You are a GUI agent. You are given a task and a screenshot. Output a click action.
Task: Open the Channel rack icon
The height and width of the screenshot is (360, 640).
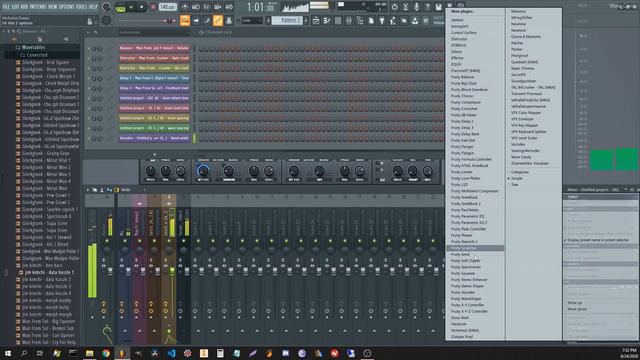click(338, 20)
